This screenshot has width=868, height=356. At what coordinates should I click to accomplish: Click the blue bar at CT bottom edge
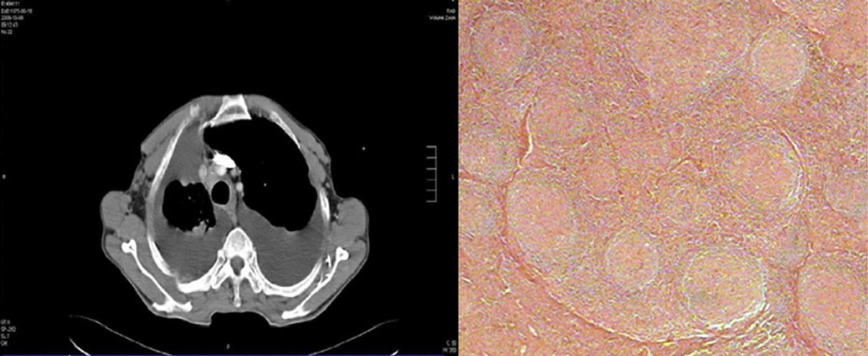click(229, 354)
